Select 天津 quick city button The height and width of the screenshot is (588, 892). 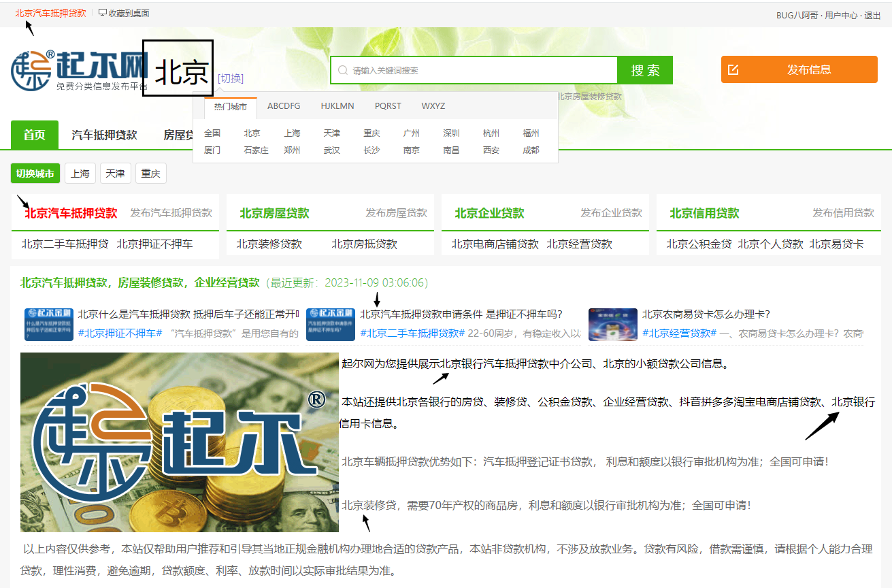point(115,174)
